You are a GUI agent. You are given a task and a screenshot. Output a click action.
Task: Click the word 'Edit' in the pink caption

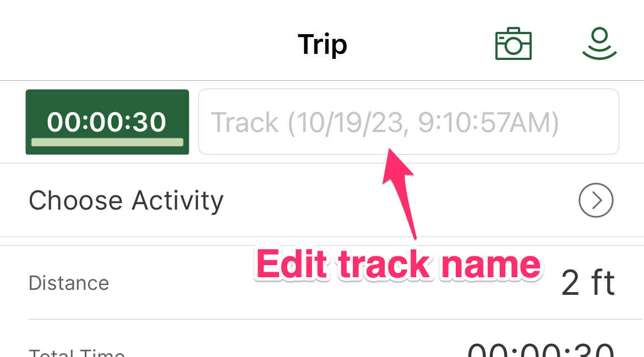292,265
